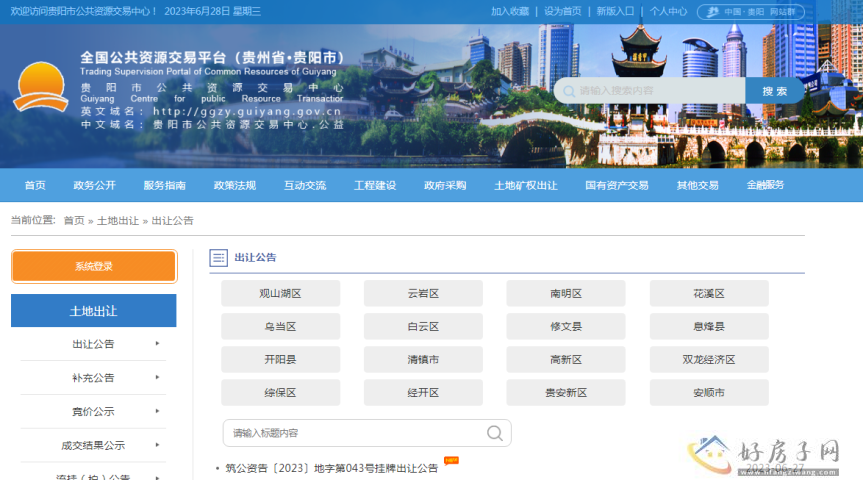
Task: Click 设为首页 link
Action: pos(562,11)
